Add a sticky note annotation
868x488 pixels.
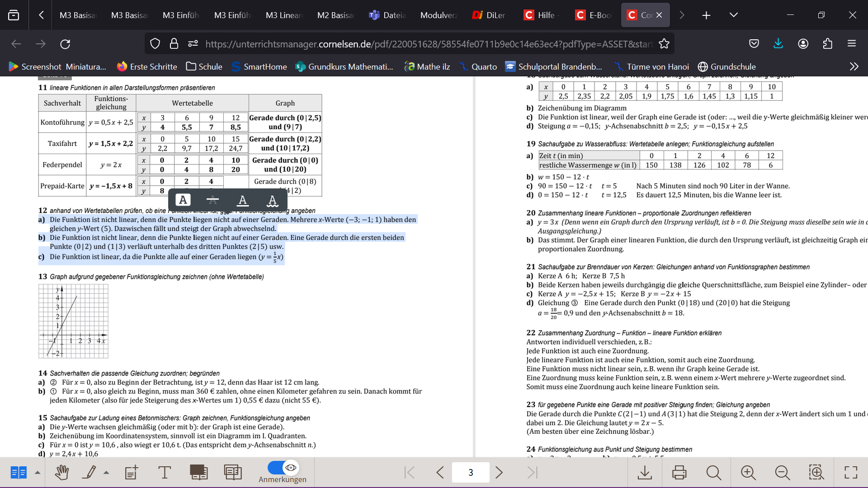coord(132,473)
